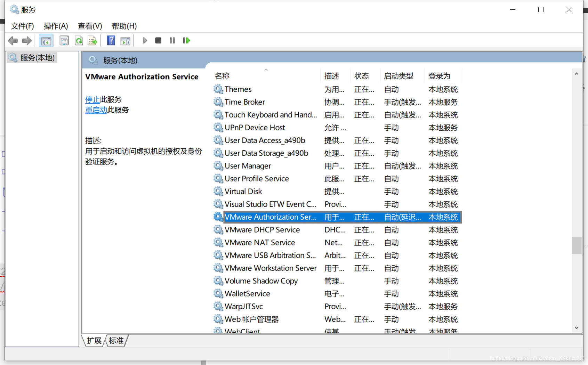Image resolution: width=588 pixels, height=365 pixels.
Task: Click the 服务 window title gear icon
Action: coord(14,9)
